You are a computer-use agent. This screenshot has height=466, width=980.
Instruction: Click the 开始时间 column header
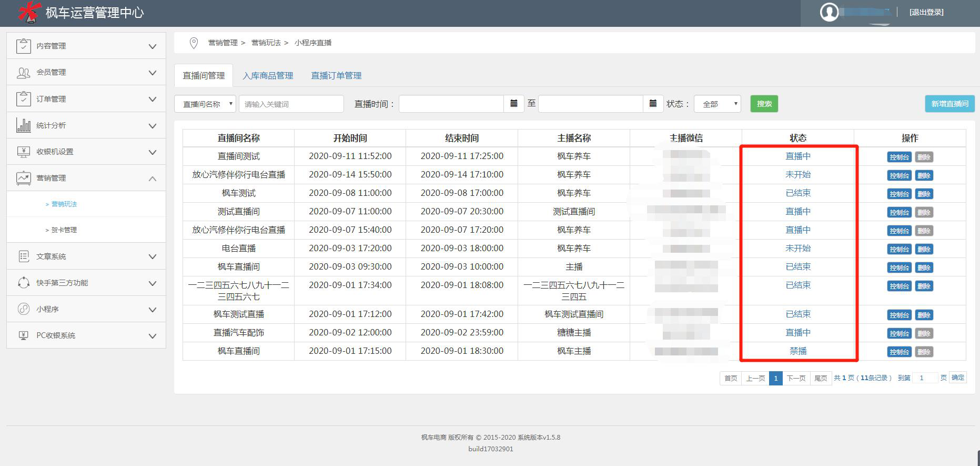[350, 138]
